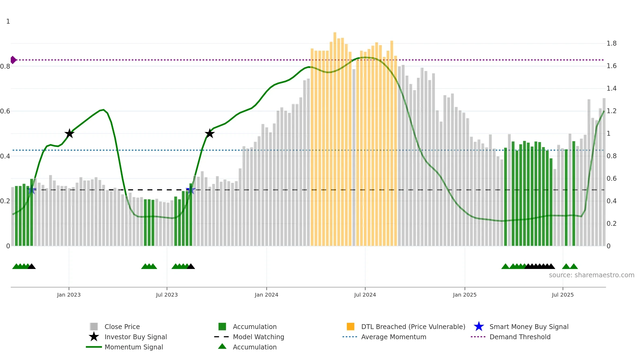Click the Average Momentum dotted line legend marker

[350, 337]
